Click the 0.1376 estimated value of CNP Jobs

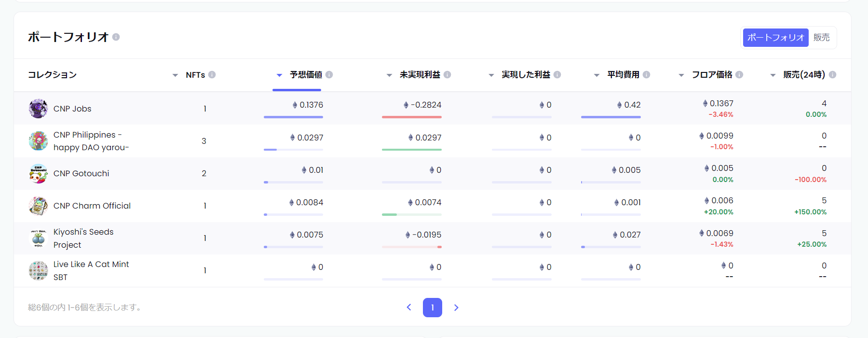[311, 105]
